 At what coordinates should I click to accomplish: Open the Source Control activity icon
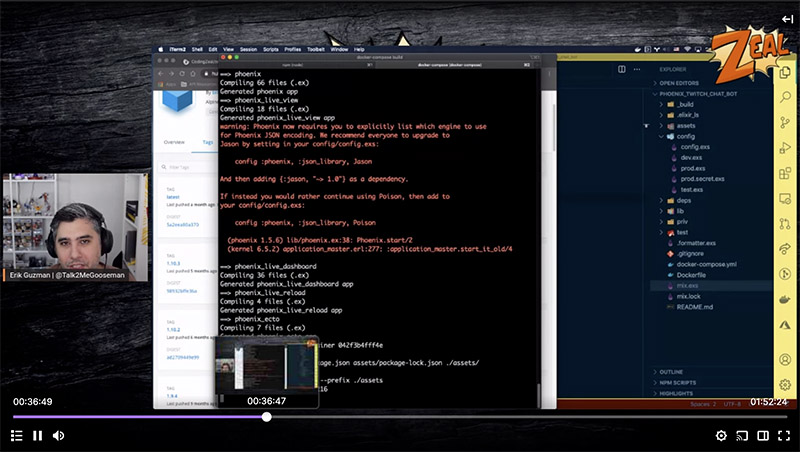[x=785, y=122]
